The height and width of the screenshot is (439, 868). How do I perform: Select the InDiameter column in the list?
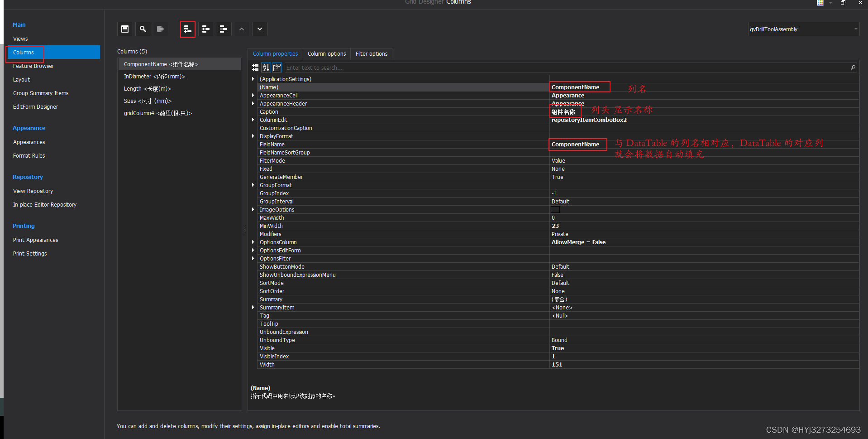[155, 76]
